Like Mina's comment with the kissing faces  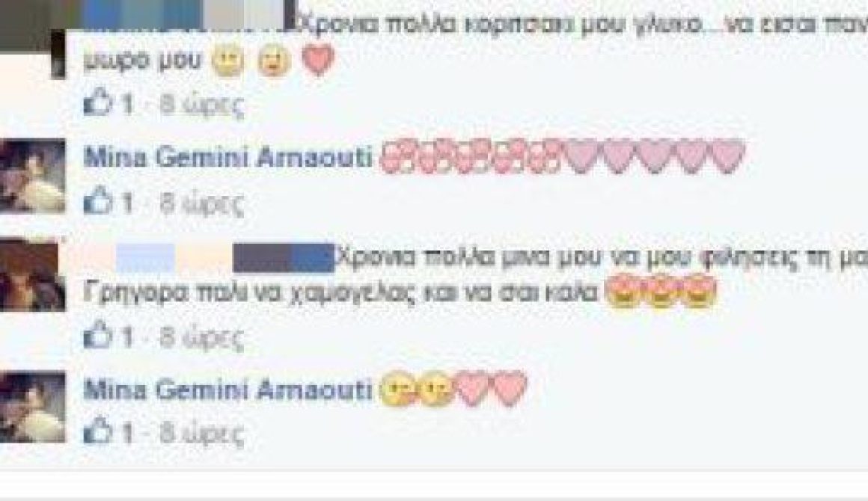tap(97, 431)
